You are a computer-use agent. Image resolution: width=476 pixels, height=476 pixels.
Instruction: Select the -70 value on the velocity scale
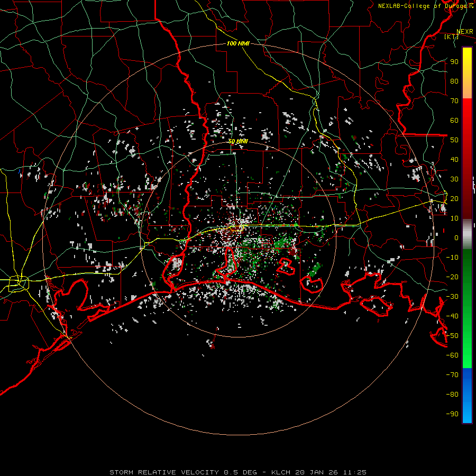point(452,375)
